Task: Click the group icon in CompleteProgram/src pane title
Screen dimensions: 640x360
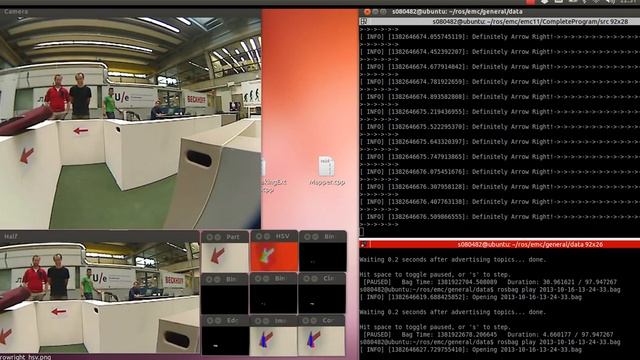Action: [x=363, y=22]
